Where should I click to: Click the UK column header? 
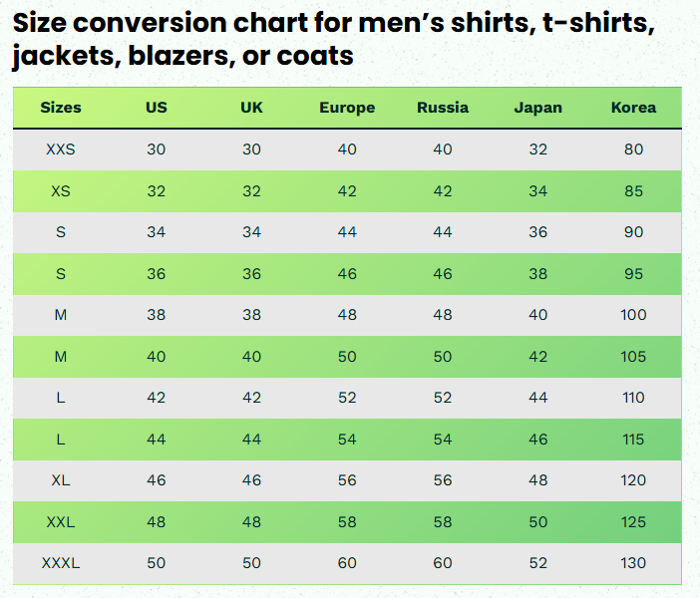(x=251, y=108)
